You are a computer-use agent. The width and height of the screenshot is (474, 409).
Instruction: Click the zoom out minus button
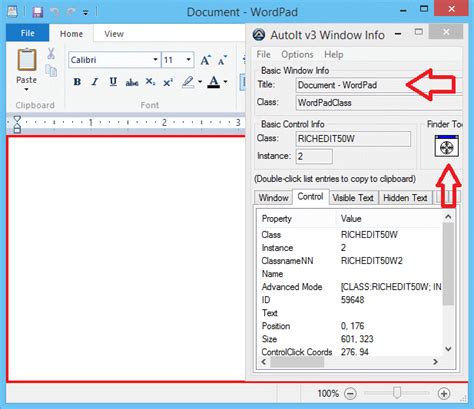point(350,394)
